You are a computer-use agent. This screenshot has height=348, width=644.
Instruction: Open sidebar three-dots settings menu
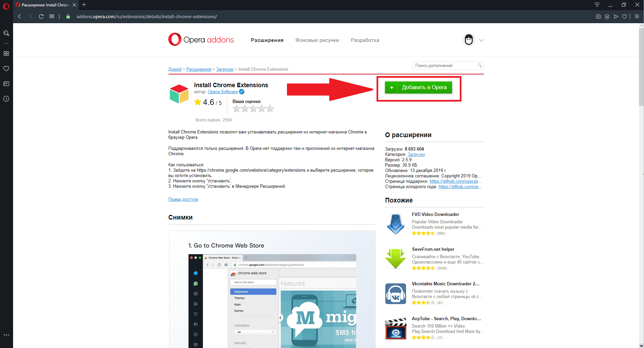(x=6, y=335)
